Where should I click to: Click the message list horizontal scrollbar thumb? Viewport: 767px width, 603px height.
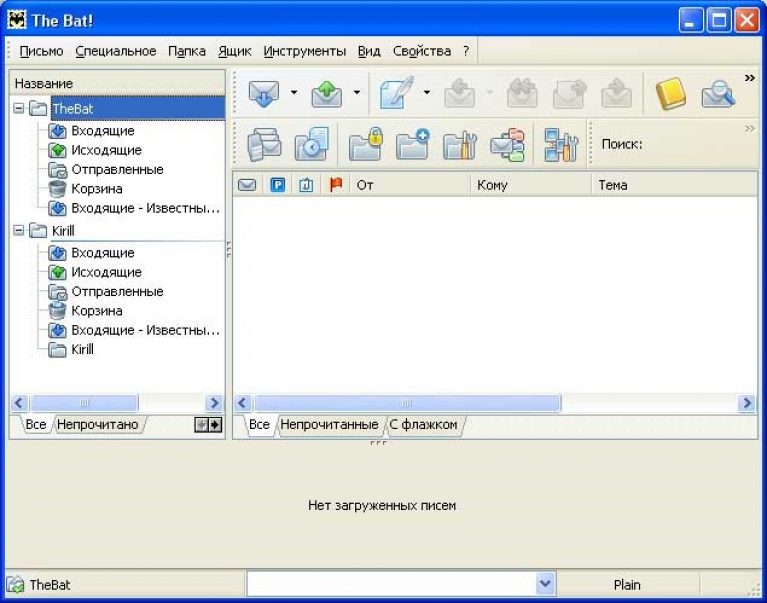tap(407, 403)
